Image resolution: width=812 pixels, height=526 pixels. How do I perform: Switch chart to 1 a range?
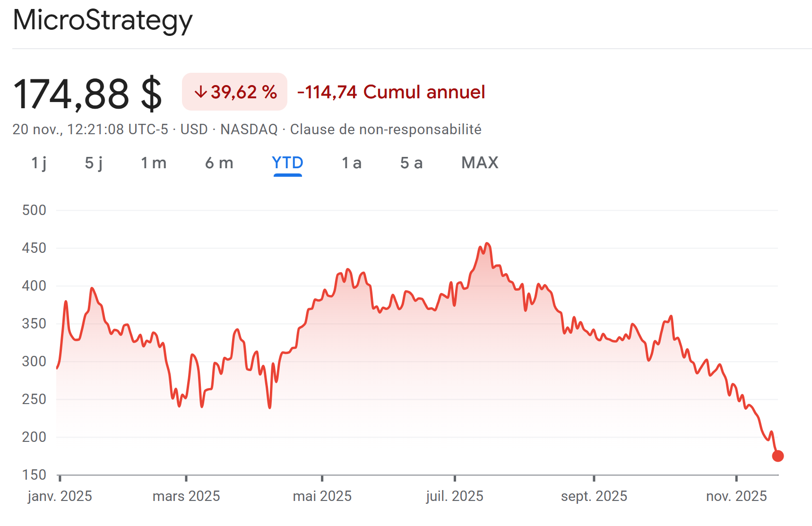point(352,163)
